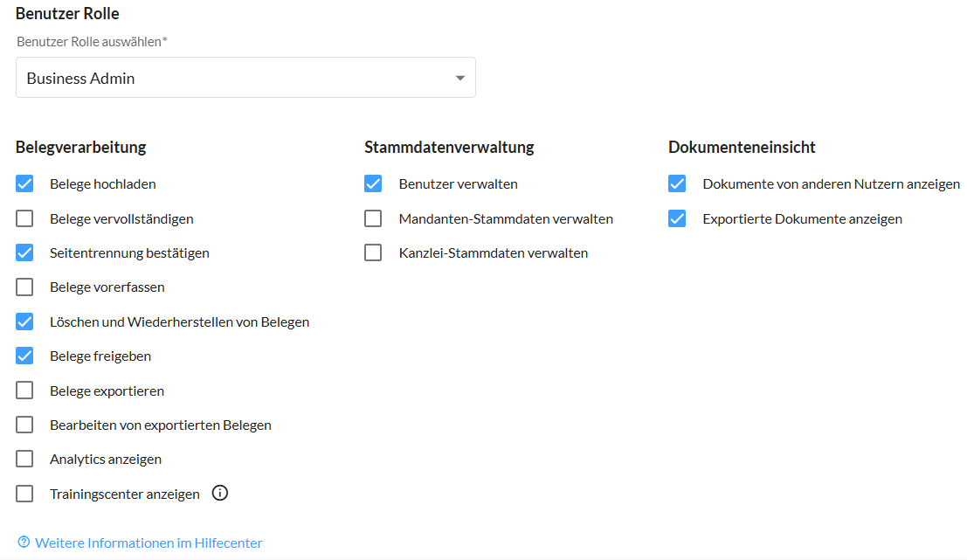Click the help icon beside Weitere Informationen
This screenshot has width=967, height=560.
(x=24, y=543)
